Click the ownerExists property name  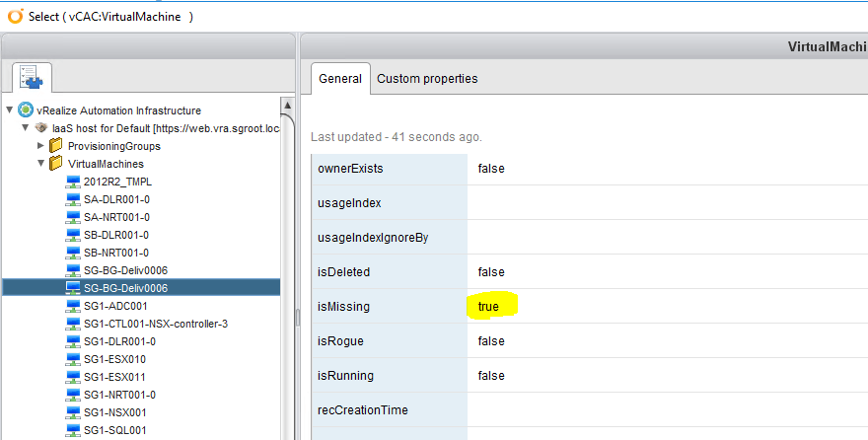tap(350, 169)
